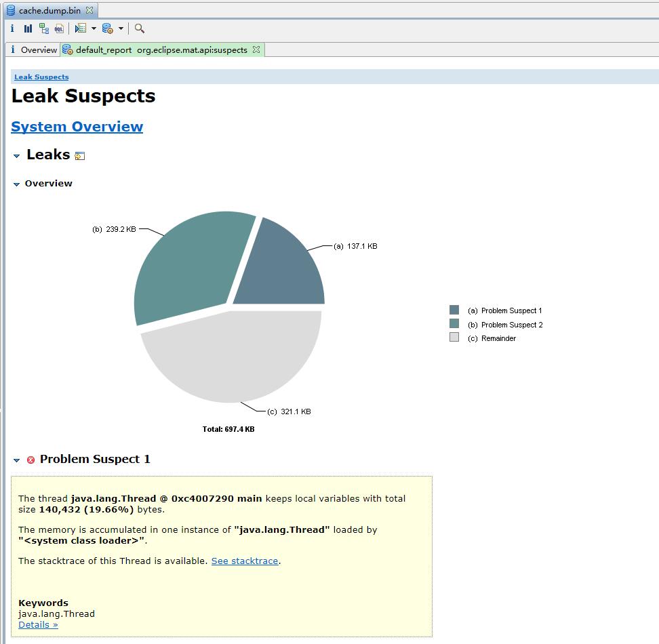
Task: Click the keyword 'java.lang.Thread' under Keywords
Action: [57, 613]
